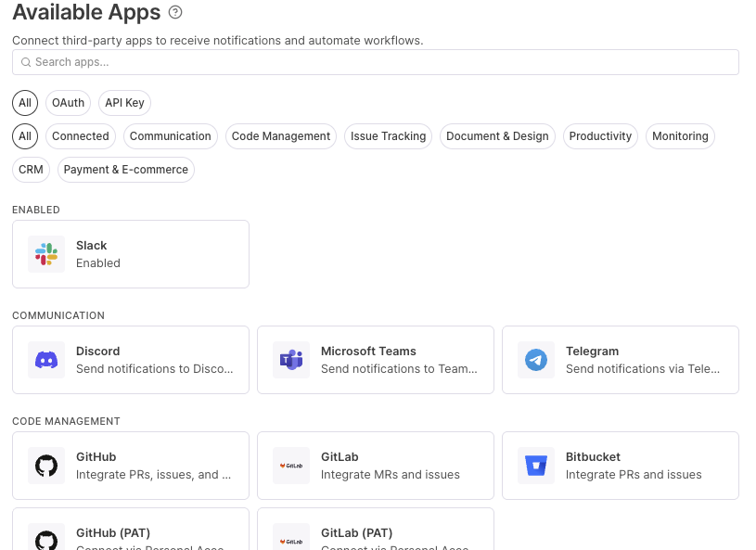Click 'Send notifications to Disco...' text

154,369
